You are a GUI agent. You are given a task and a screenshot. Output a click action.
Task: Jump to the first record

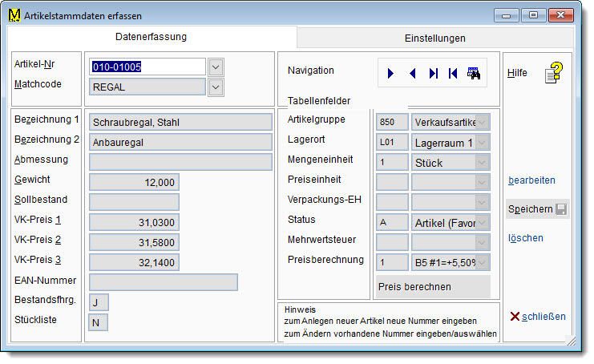click(x=454, y=74)
